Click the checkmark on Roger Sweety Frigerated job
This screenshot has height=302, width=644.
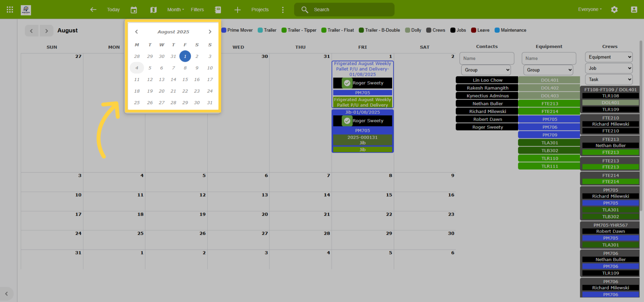347,83
